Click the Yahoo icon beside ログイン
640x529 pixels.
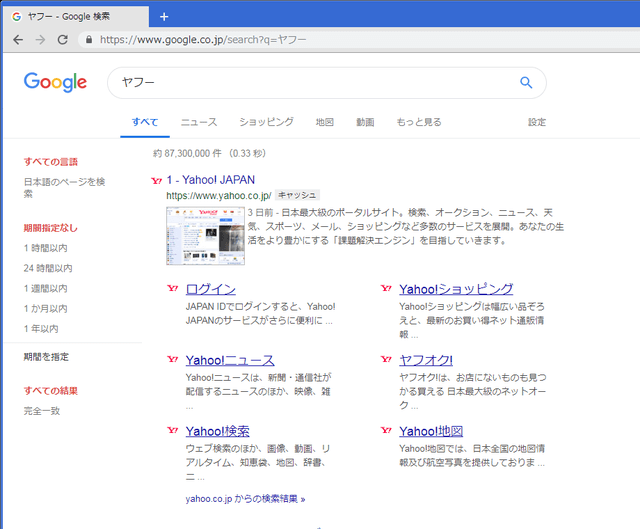point(173,289)
